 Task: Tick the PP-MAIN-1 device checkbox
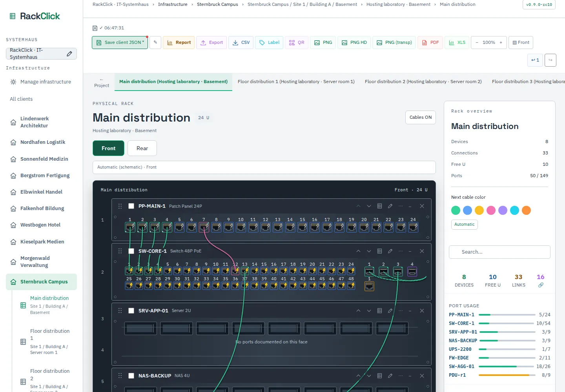pos(131,206)
